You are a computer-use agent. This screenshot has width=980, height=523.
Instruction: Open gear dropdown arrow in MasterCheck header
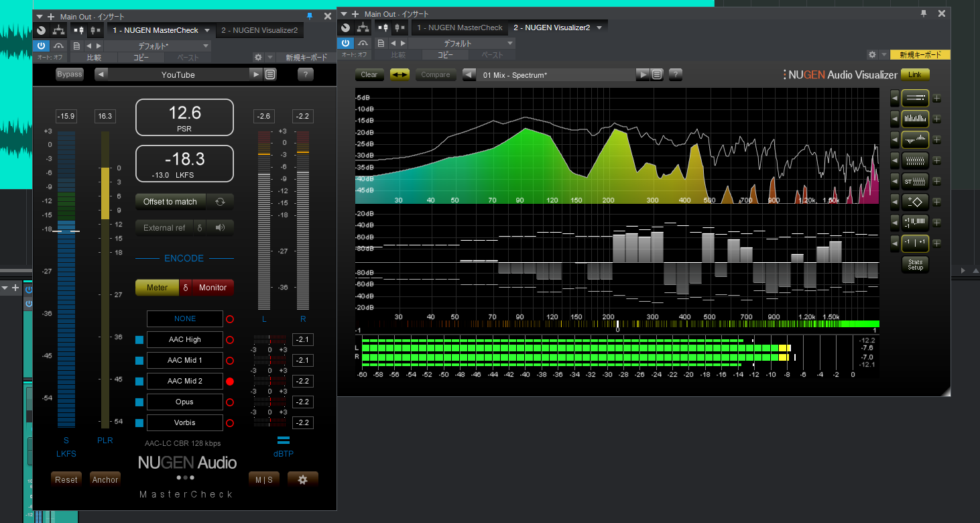pyautogui.click(x=270, y=58)
